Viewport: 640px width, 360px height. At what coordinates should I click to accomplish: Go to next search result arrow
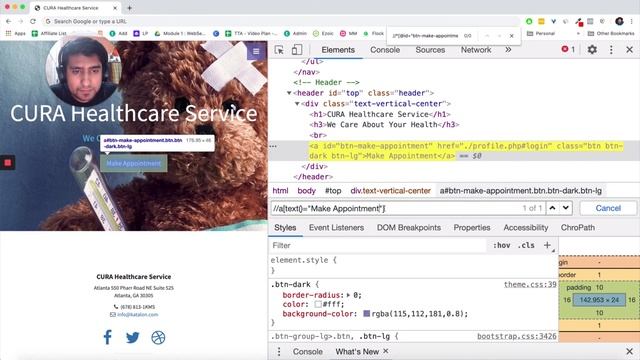(x=566, y=208)
